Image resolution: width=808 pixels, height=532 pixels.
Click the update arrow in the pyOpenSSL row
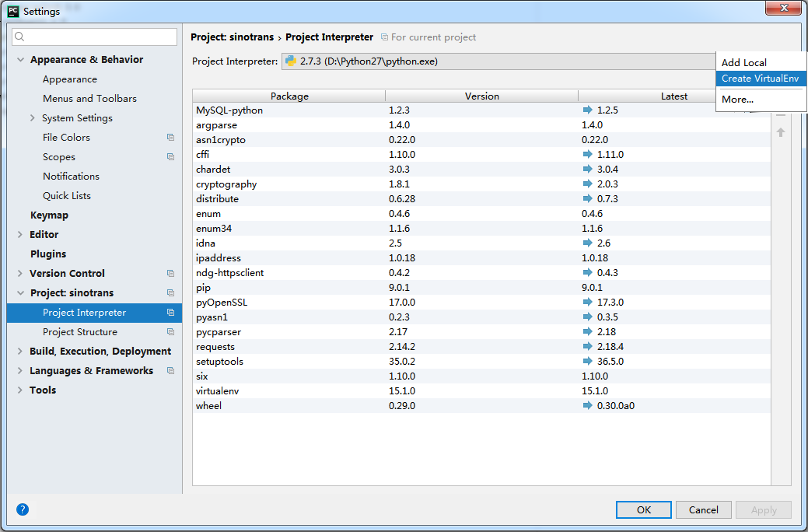click(x=587, y=302)
